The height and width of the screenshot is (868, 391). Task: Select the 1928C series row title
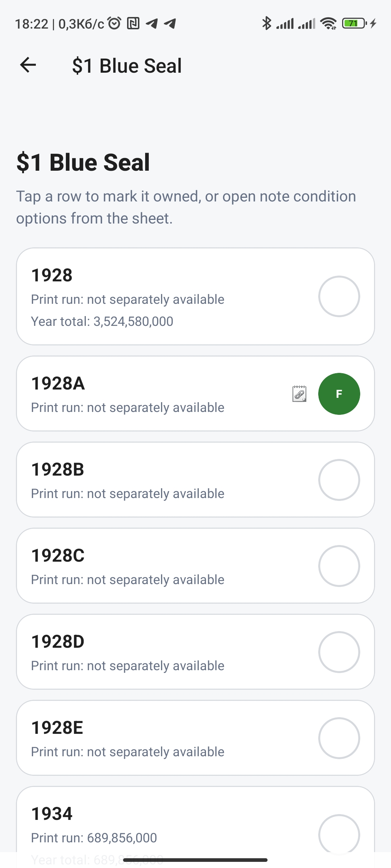point(58,556)
